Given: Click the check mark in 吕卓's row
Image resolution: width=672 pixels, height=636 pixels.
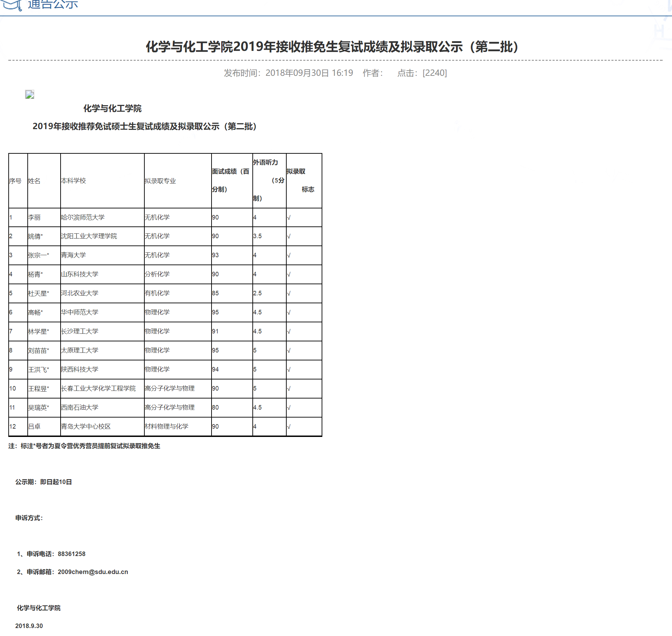Looking at the screenshot, I should 289,427.
